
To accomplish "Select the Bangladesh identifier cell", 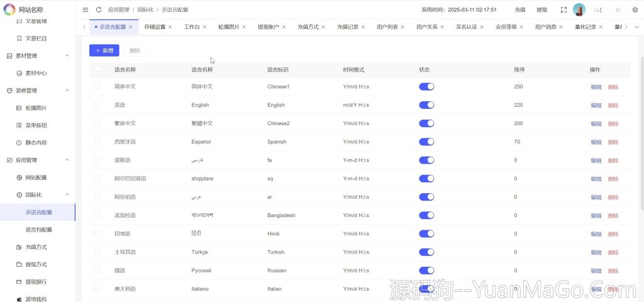I will point(281,215).
